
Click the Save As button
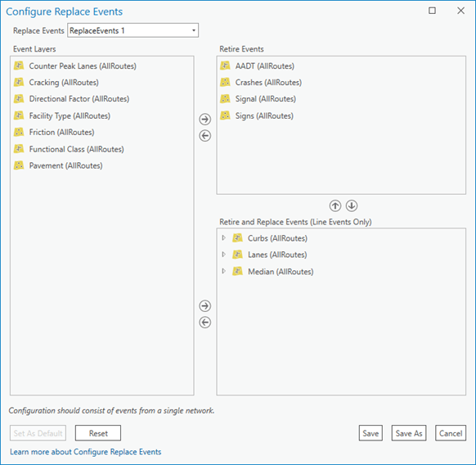click(409, 433)
